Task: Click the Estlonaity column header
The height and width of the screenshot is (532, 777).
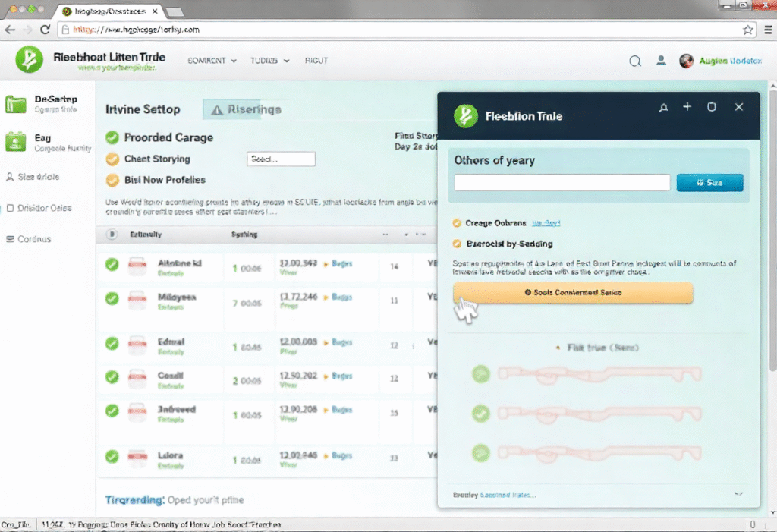Action: pos(146,235)
